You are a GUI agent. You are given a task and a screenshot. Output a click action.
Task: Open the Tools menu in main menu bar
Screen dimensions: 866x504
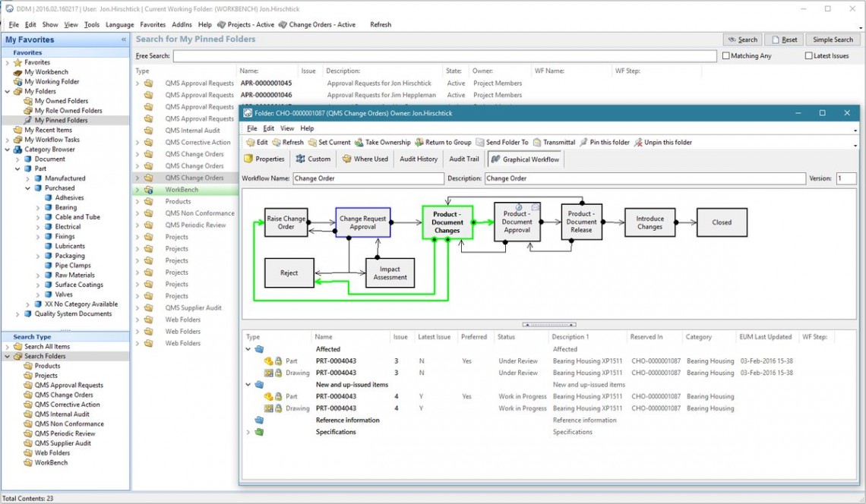coord(91,24)
